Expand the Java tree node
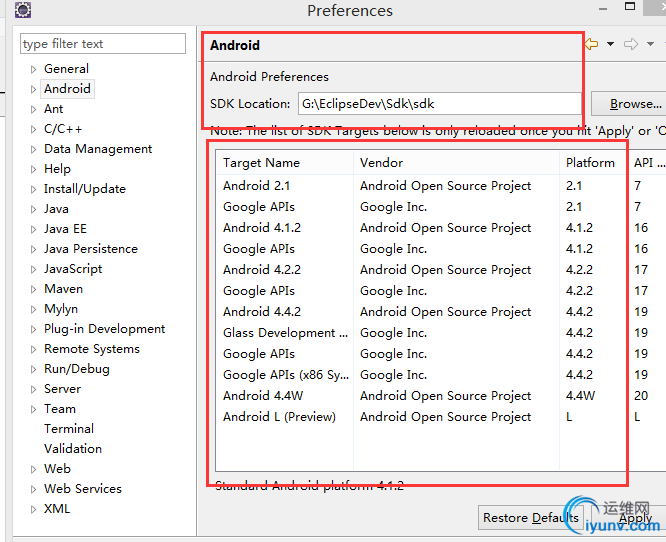 33,209
